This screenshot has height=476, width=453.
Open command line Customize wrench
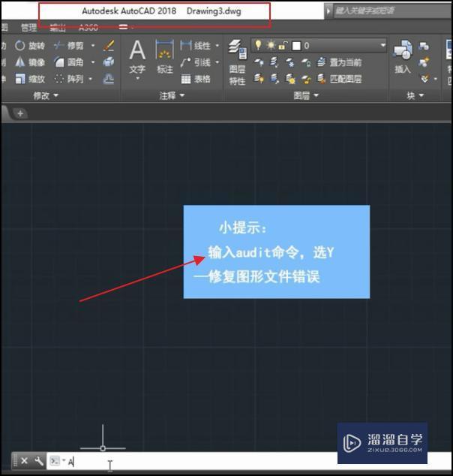pos(38,461)
